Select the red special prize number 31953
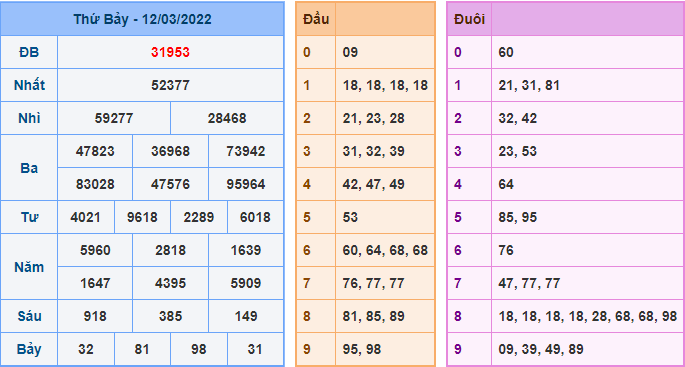The image size is (685, 367). 170,52
